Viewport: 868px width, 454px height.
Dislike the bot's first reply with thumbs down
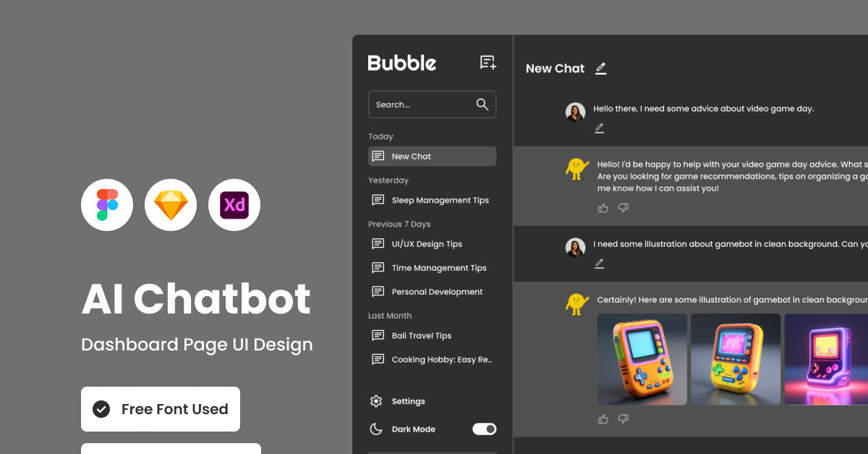click(624, 209)
